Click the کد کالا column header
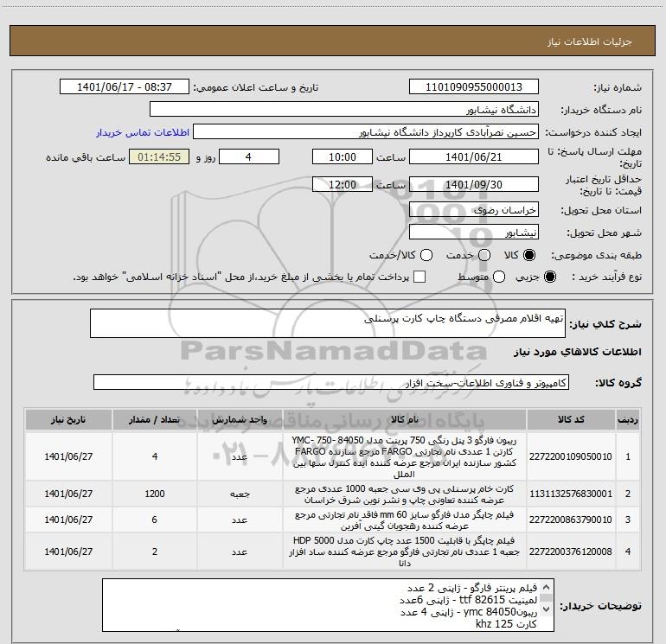Viewport: 666px width, 644px height. coord(571,419)
